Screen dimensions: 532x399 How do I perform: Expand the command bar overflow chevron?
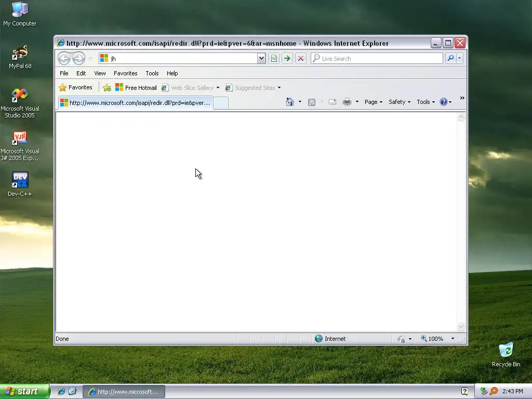(x=462, y=98)
